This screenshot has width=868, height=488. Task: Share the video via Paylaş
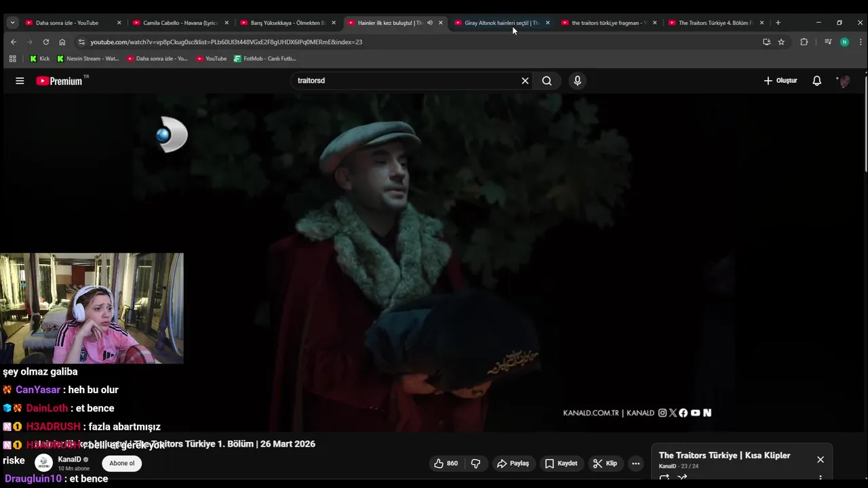(x=513, y=464)
